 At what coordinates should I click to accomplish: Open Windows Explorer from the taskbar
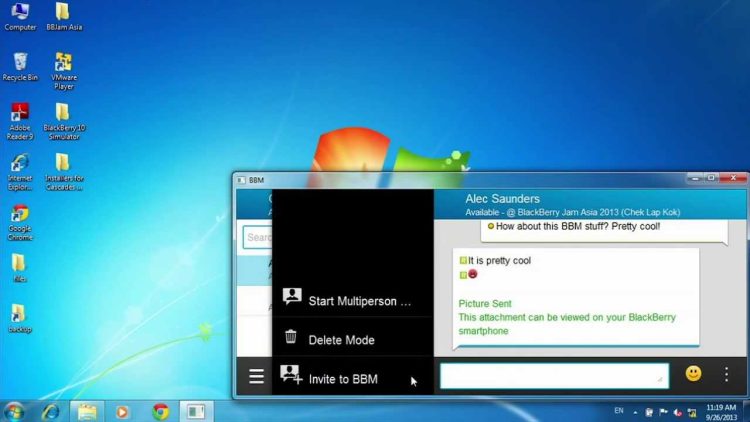(87, 411)
